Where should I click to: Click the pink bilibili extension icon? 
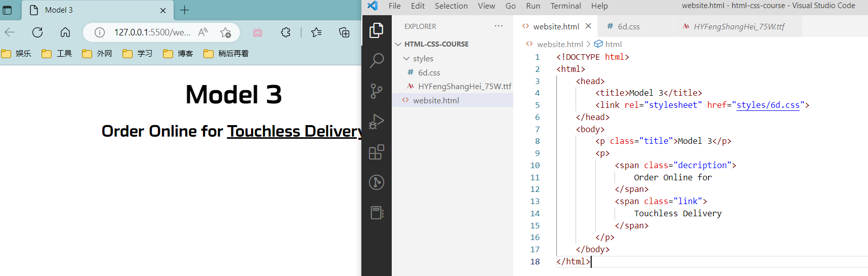click(x=258, y=32)
